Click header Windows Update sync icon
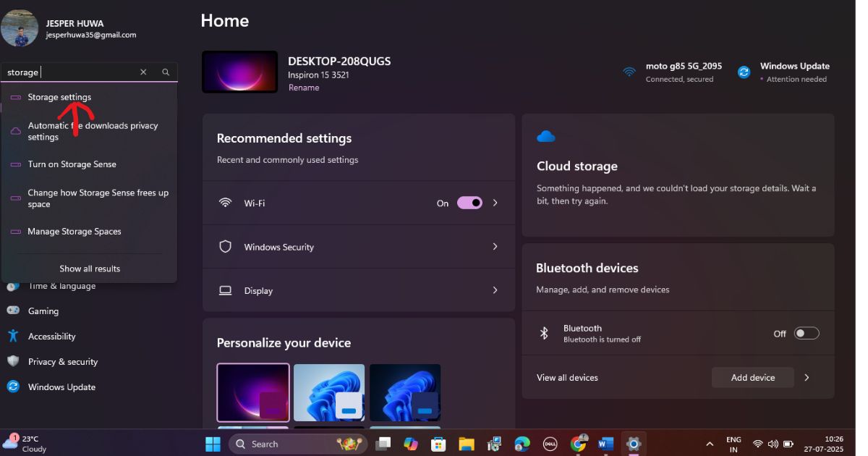The width and height of the screenshot is (868, 456). pos(744,72)
